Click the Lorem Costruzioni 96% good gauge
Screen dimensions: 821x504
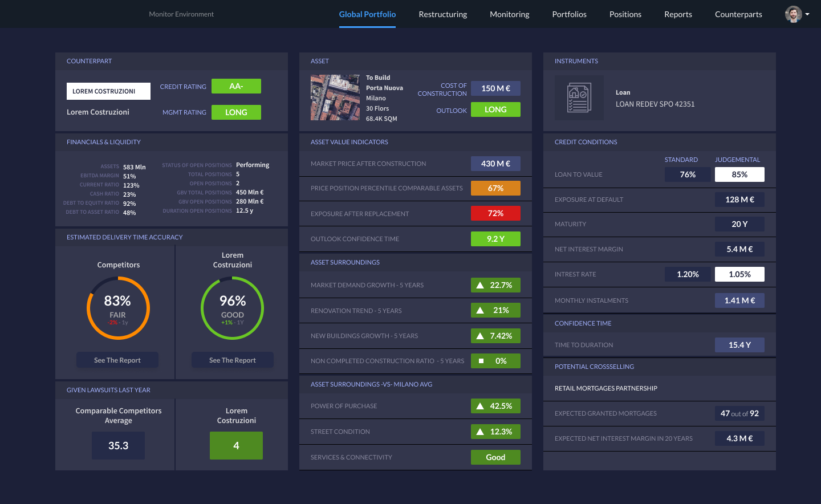point(233,308)
